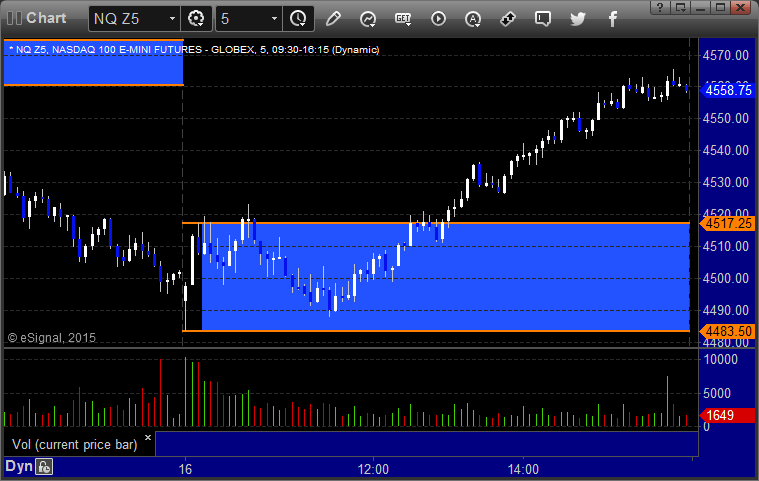
Task: Click the 4530.00 price axis label
Action: [726, 182]
